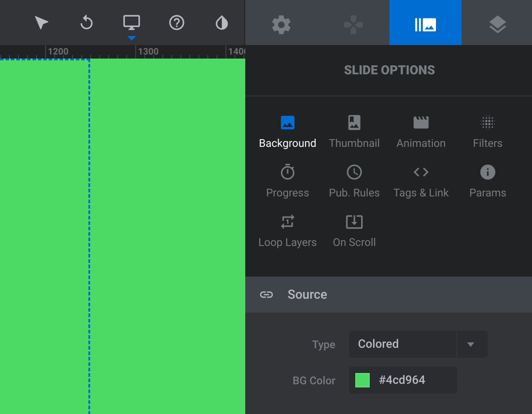Open Pub. Rules settings
The width and height of the screenshot is (532, 414).
pyautogui.click(x=354, y=181)
